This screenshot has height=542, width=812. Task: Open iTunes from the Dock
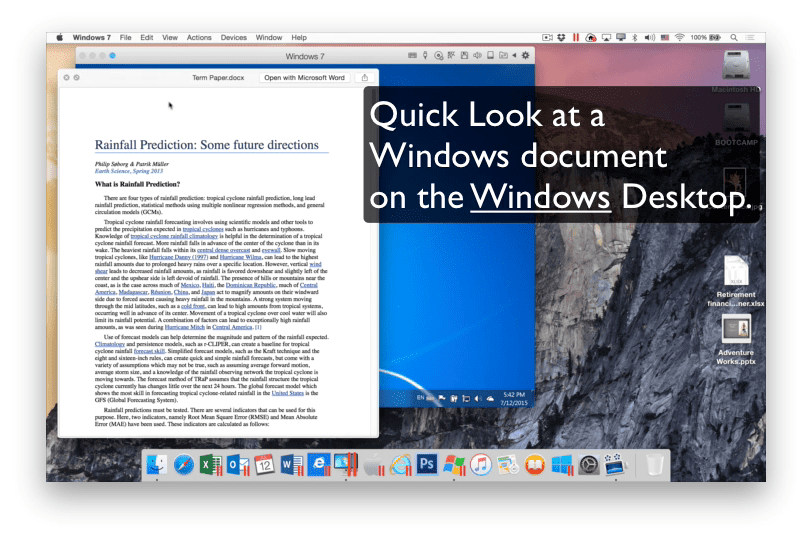pos(481,464)
